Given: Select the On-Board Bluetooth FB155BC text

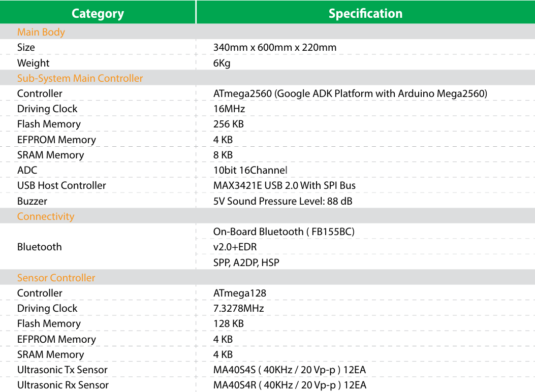Looking at the screenshot, I should pos(284,232).
